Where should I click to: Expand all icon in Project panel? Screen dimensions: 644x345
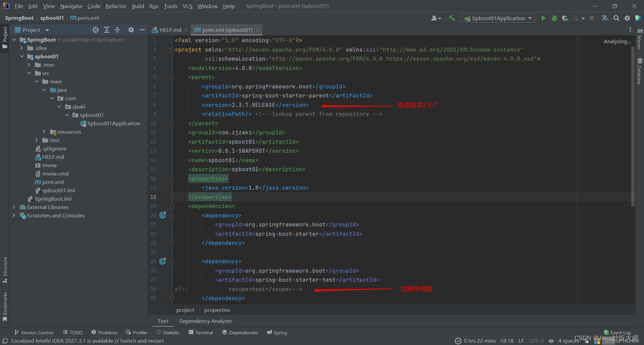(107, 30)
